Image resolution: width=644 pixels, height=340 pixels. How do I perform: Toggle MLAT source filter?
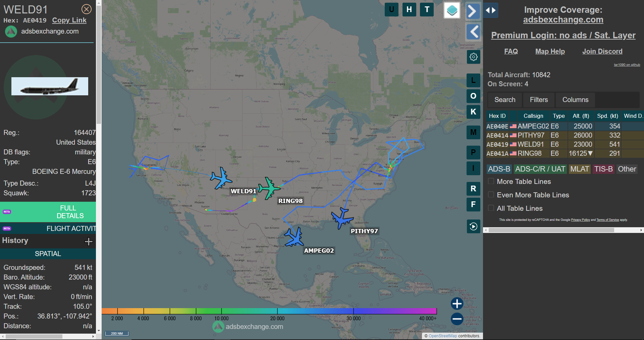point(580,169)
